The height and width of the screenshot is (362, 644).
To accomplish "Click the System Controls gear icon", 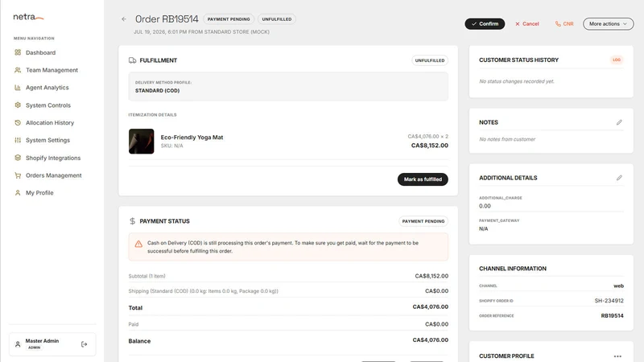I will coord(18,105).
